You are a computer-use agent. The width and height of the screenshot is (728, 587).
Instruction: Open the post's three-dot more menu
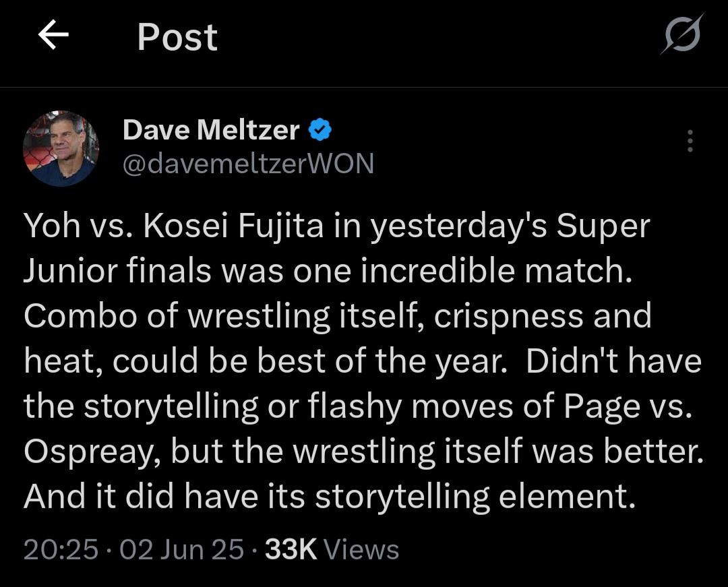[x=690, y=141]
